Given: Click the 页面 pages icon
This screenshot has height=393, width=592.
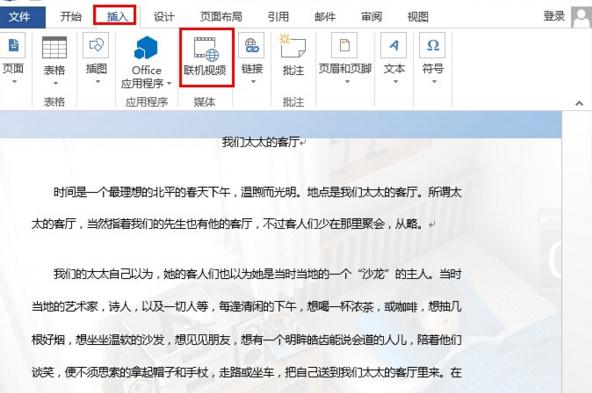Looking at the screenshot, I should [14, 45].
